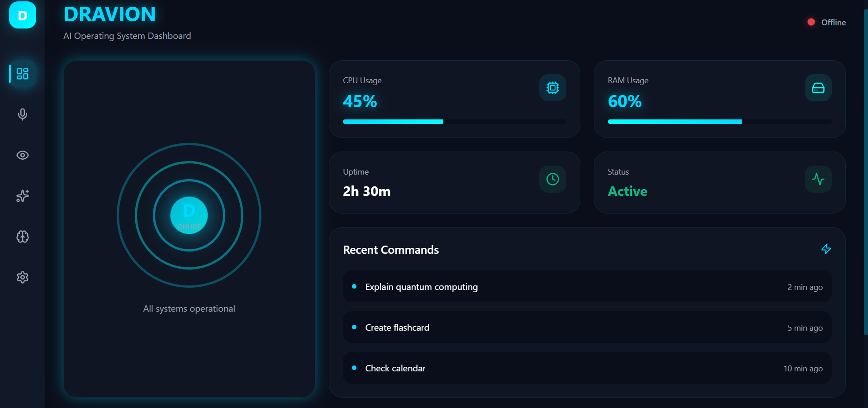Click the lightning bolt in Recent Commands header
868x408 pixels.
click(826, 249)
